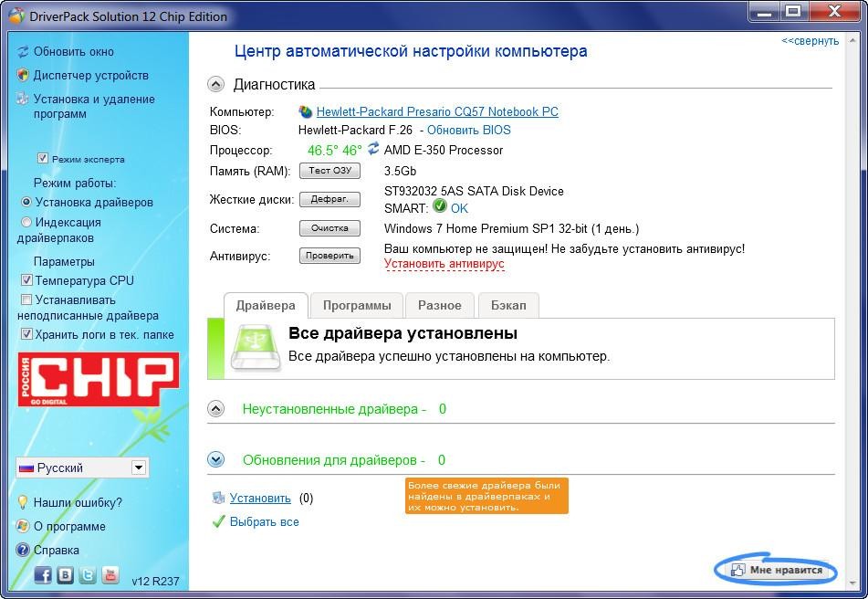This screenshot has width=868, height=599.
Task: Click the blue help question mark icon
Action: click(x=23, y=551)
